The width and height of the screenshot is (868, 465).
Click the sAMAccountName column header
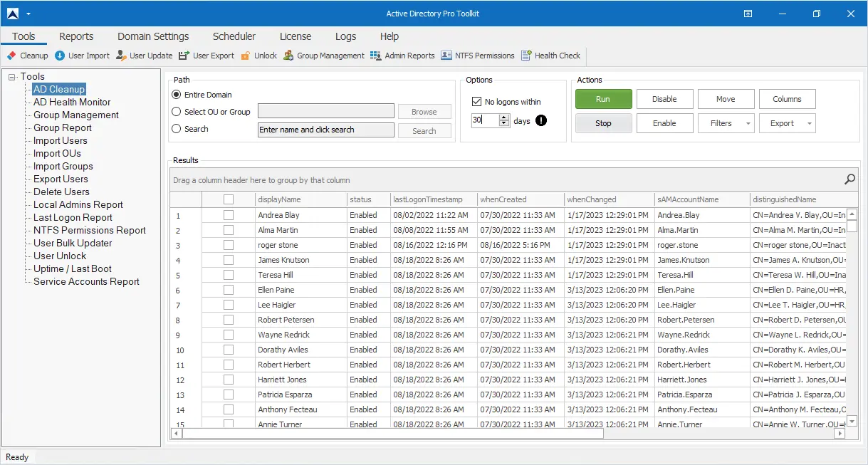click(x=702, y=199)
